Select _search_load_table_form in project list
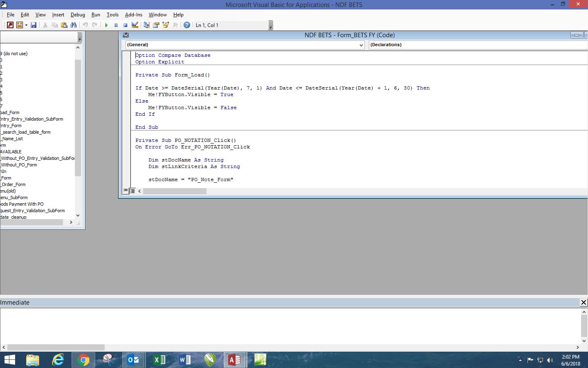This screenshot has height=368, width=588. tap(25, 132)
